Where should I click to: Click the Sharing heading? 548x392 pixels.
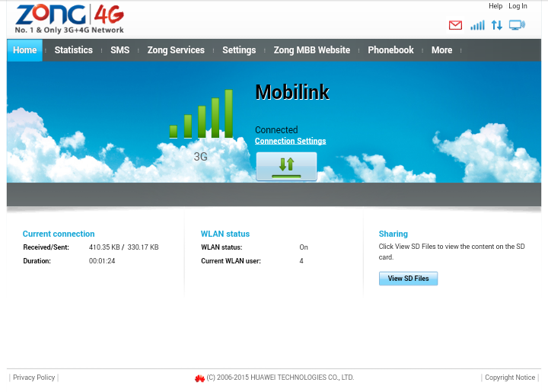point(393,234)
